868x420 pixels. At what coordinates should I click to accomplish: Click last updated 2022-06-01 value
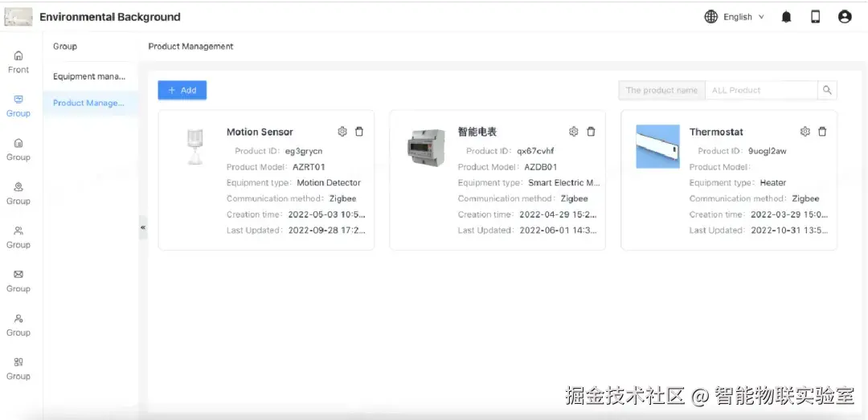pos(558,230)
